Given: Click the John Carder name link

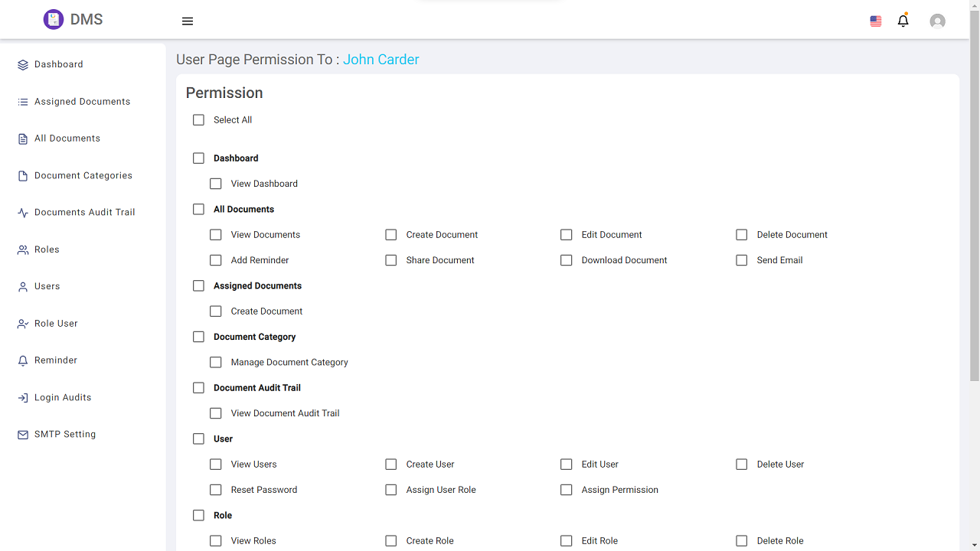Looking at the screenshot, I should [381, 60].
